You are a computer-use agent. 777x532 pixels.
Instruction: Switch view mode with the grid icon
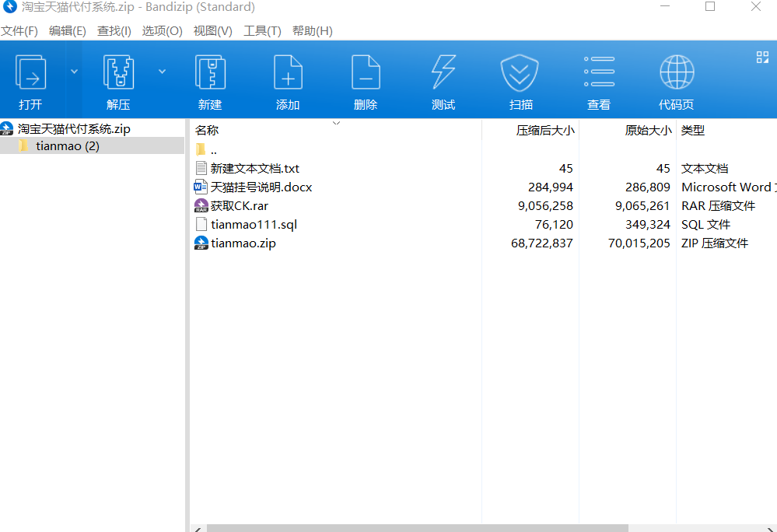(763, 58)
